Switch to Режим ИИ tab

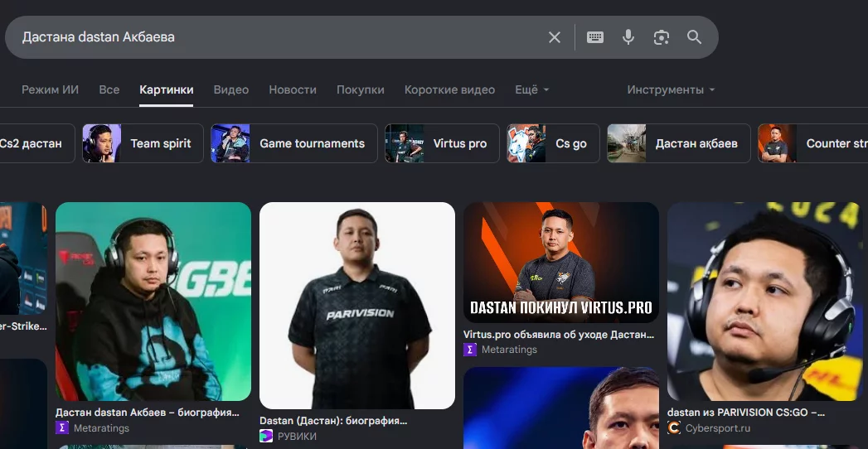50,89
